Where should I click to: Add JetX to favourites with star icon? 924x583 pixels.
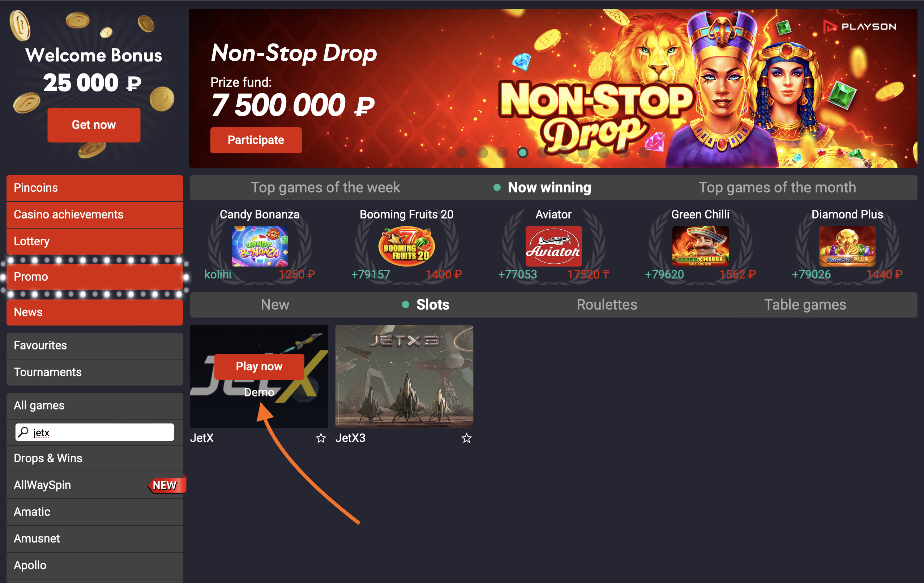tap(321, 438)
